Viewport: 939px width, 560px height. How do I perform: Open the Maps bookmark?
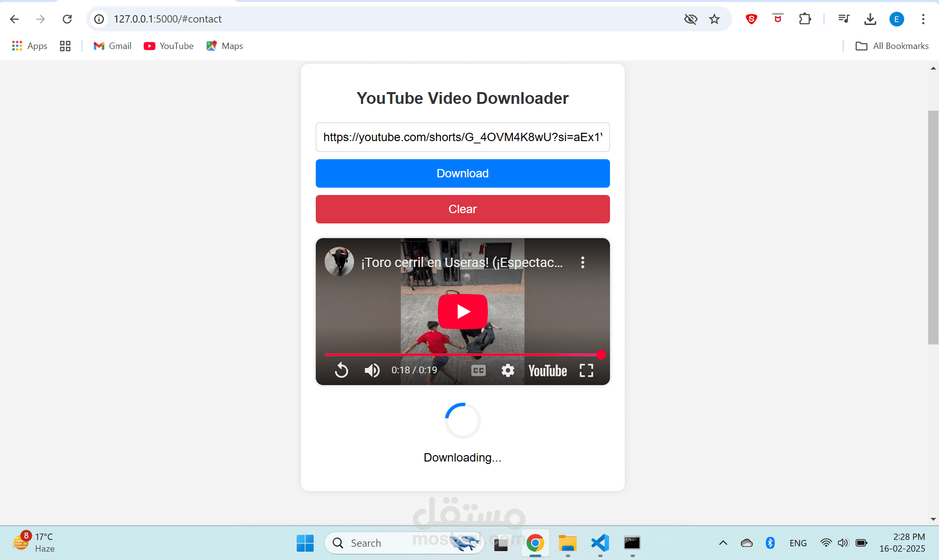[225, 46]
